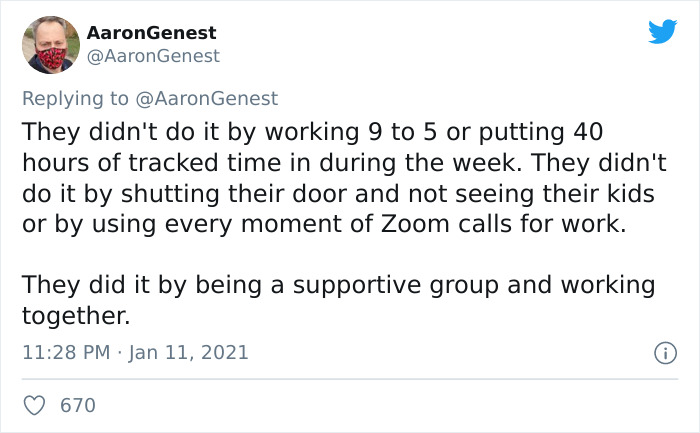Viewport: 700px width, 433px height.
Task: Click the "Replying to" label text
Action: click(x=75, y=98)
